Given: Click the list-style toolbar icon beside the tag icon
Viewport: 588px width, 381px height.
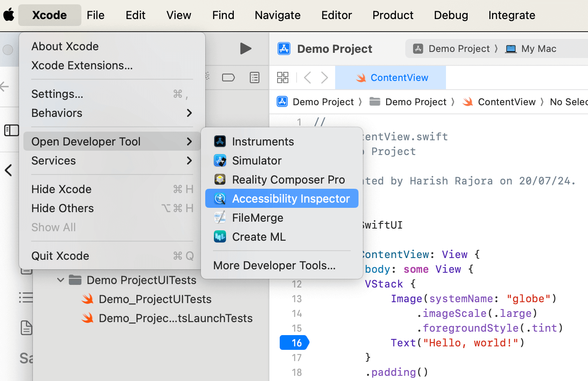Looking at the screenshot, I should (x=254, y=77).
